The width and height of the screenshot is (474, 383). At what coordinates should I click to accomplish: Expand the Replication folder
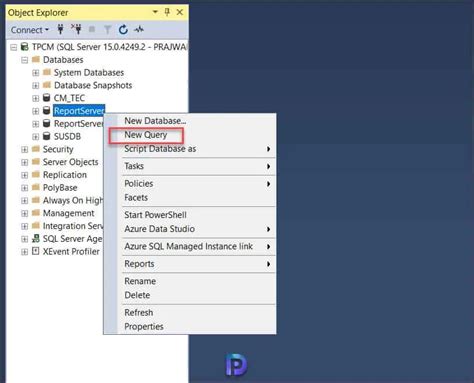tap(25, 175)
